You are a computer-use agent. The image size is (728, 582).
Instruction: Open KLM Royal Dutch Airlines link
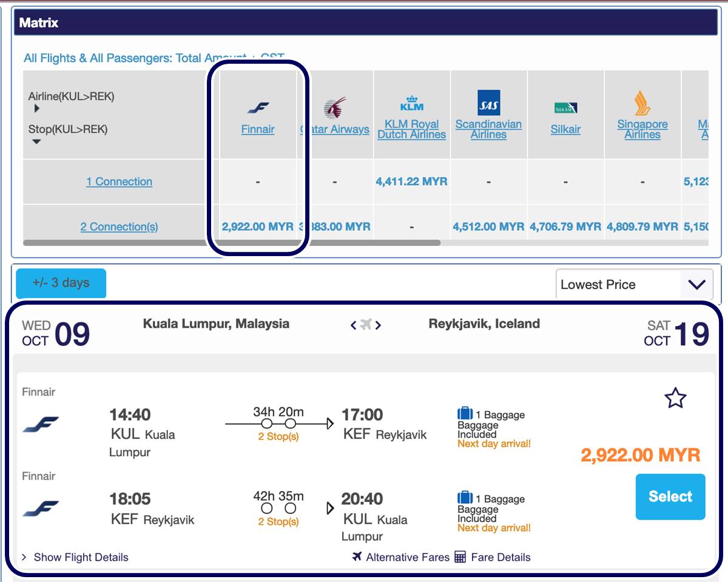(x=411, y=129)
